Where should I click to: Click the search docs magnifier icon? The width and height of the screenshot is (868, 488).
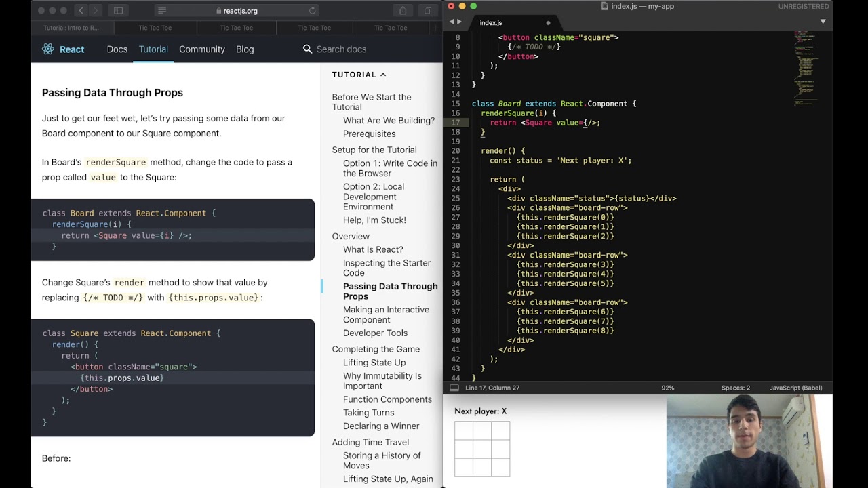pos(307,49)
